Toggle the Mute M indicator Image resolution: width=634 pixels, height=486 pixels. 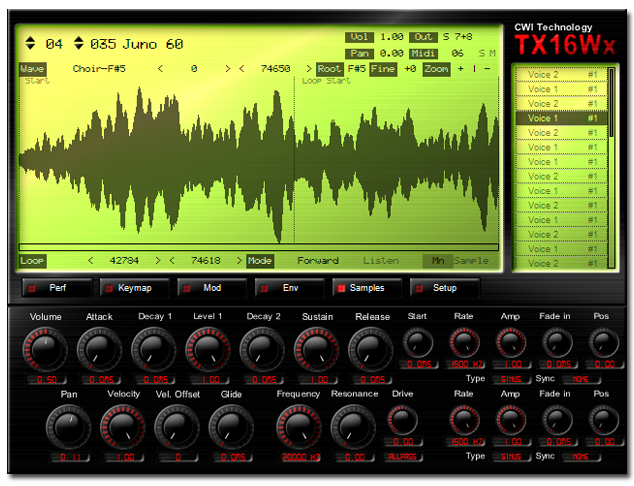coord(492,53)
